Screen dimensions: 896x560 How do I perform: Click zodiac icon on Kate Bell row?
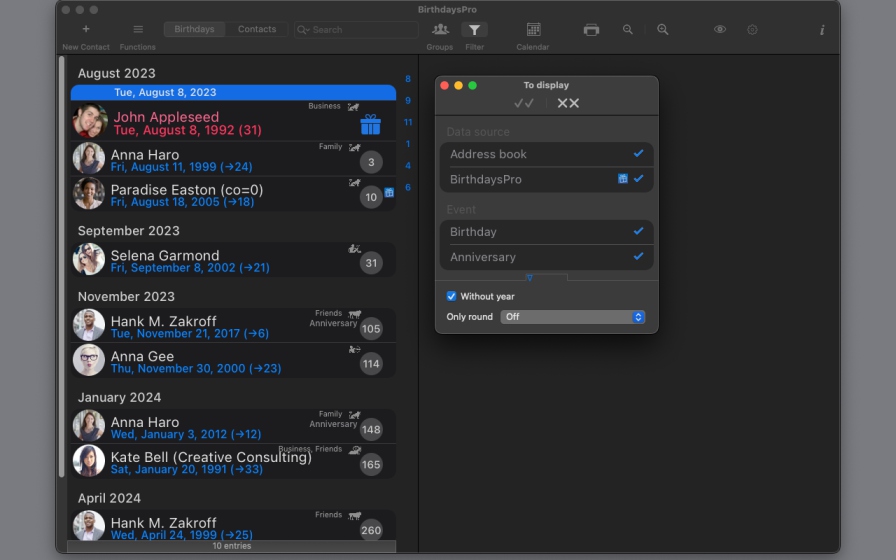(354, 450)
